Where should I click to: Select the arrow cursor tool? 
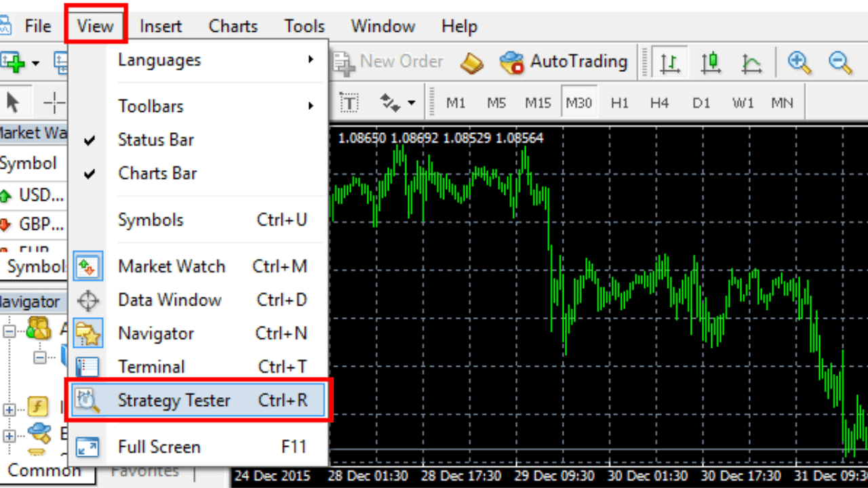coord(13,103)
